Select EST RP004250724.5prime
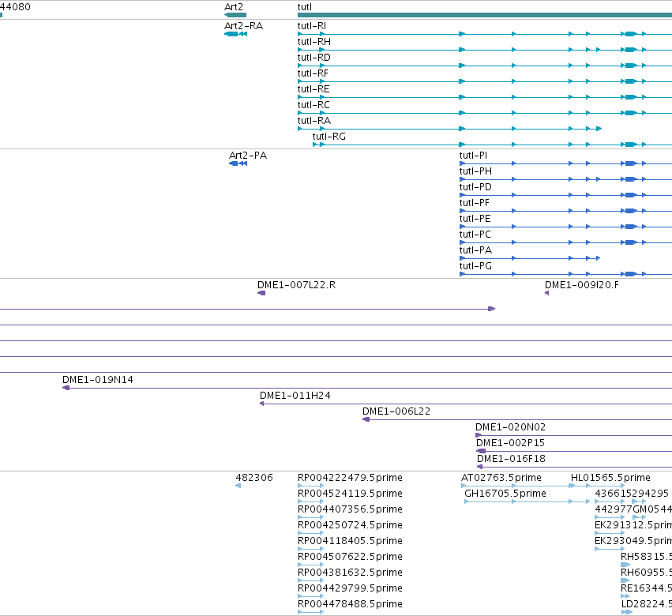Viewport: 672px width, 616px height. coord(350,525)
